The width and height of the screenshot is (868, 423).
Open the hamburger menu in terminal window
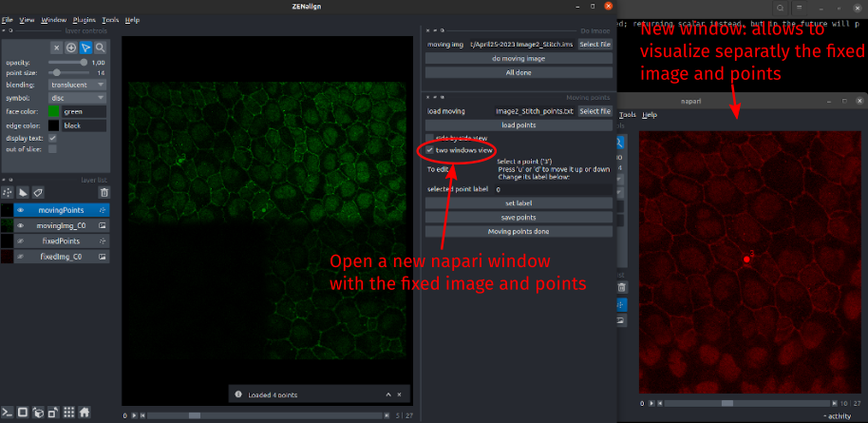point(800,8)
